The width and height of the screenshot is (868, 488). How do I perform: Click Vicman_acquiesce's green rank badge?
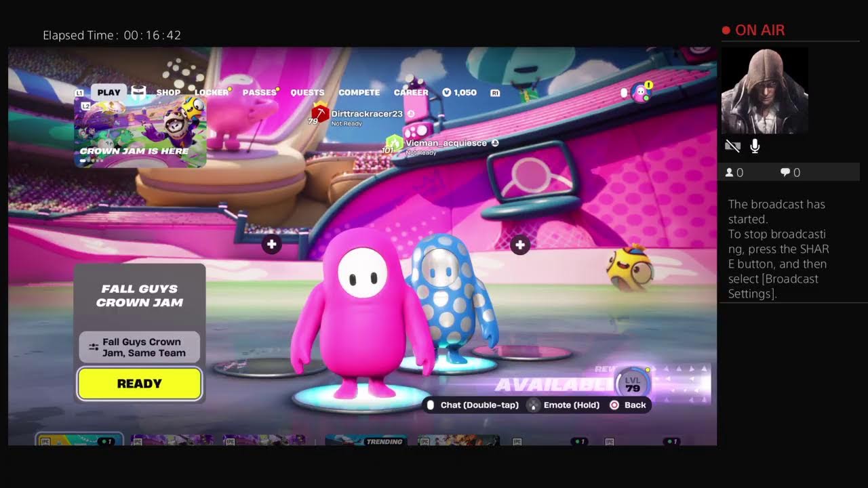(394, 144)
